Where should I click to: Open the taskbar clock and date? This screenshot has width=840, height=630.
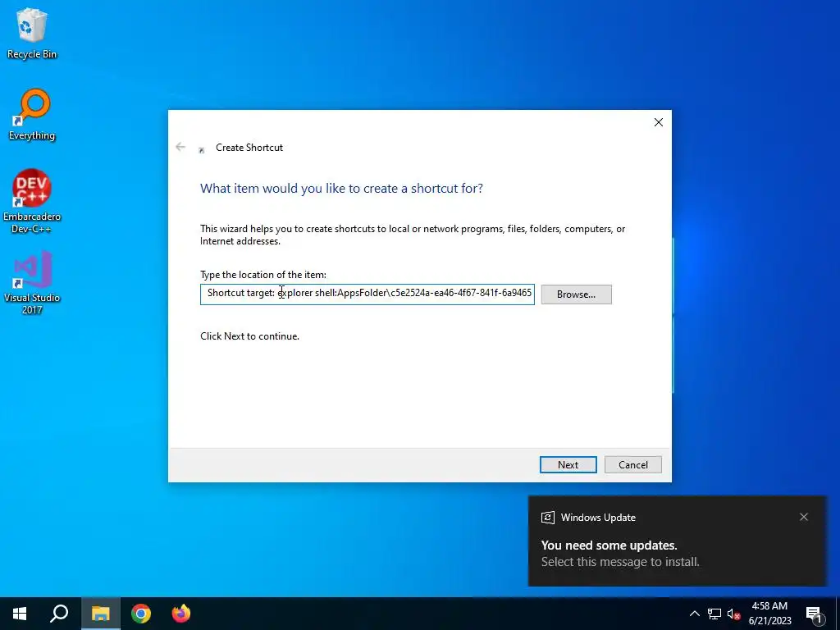click(x=769, y=614)
